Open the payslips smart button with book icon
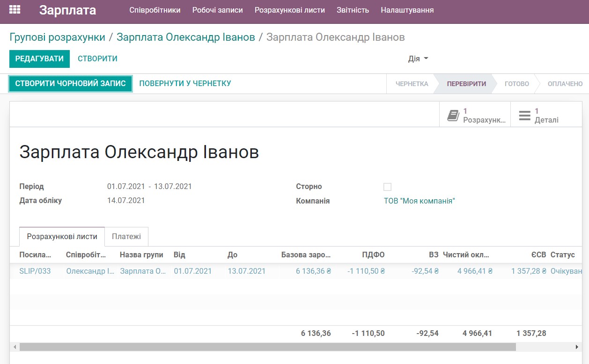This screenshot has width=589, height=364. coord(474,114)
